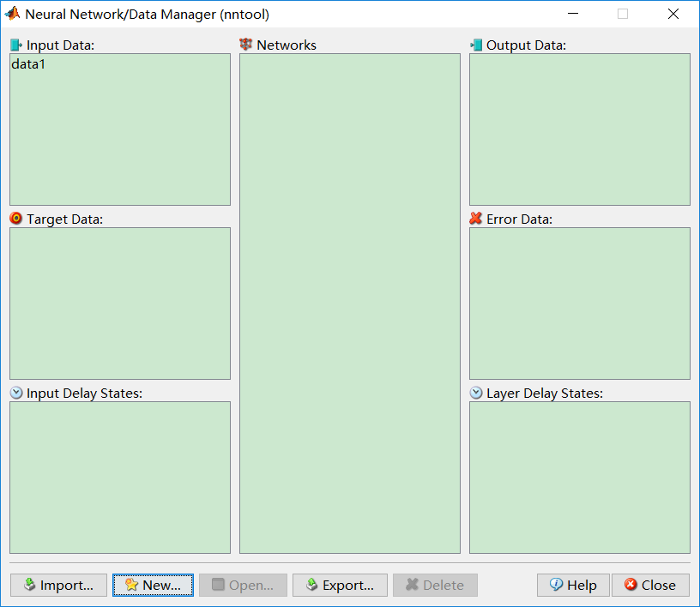Click the Layer Delay States: label

(545, 394)
